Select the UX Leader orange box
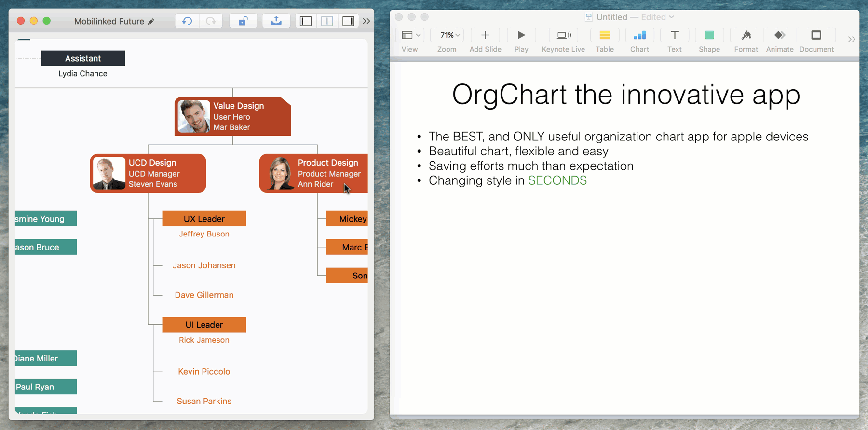This screenshot has width=868, height=430. 204,219
